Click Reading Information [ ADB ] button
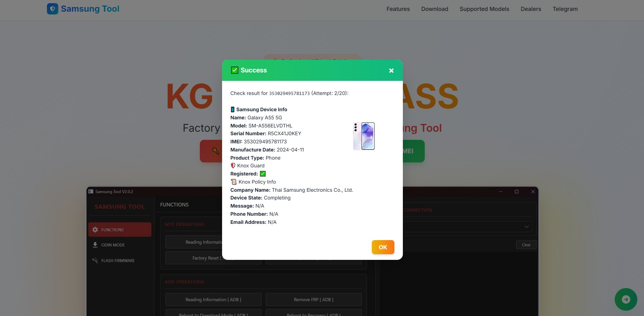 pos(213,299)
